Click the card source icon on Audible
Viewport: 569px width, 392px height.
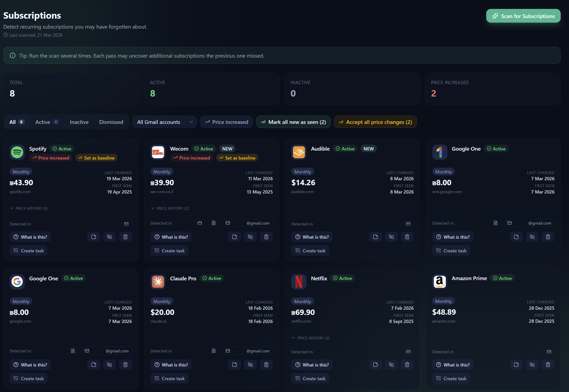pos(408,224)
